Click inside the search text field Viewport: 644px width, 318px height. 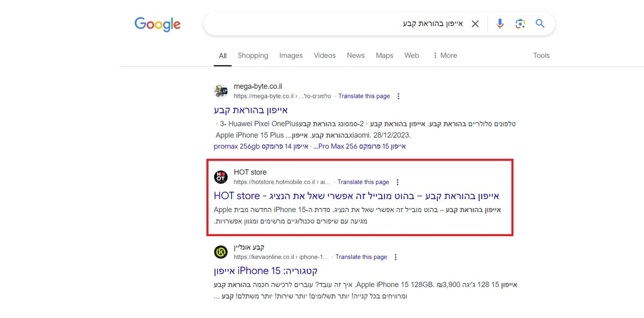tap(327, 24)
